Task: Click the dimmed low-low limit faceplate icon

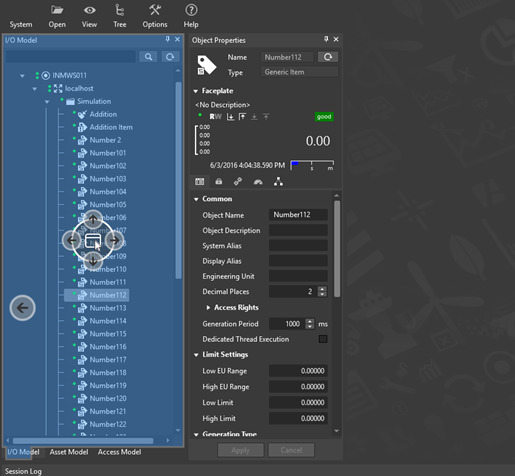Action: point(254,117)
